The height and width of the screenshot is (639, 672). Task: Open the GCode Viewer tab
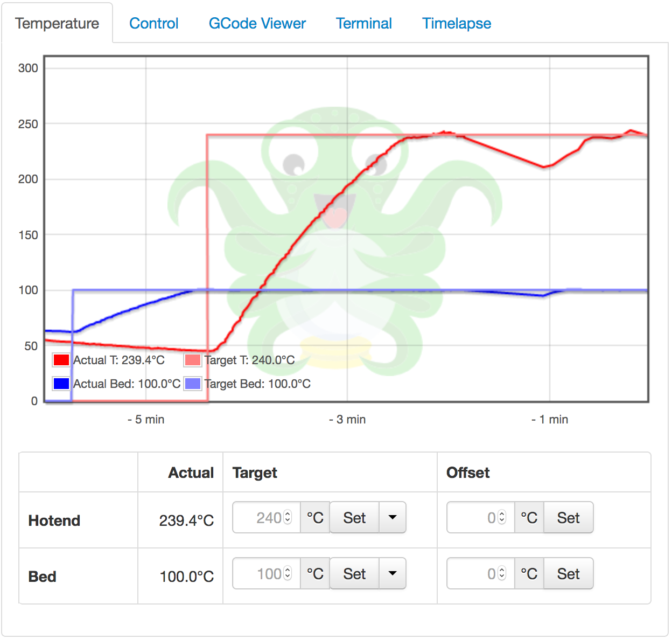coord(257,23)
